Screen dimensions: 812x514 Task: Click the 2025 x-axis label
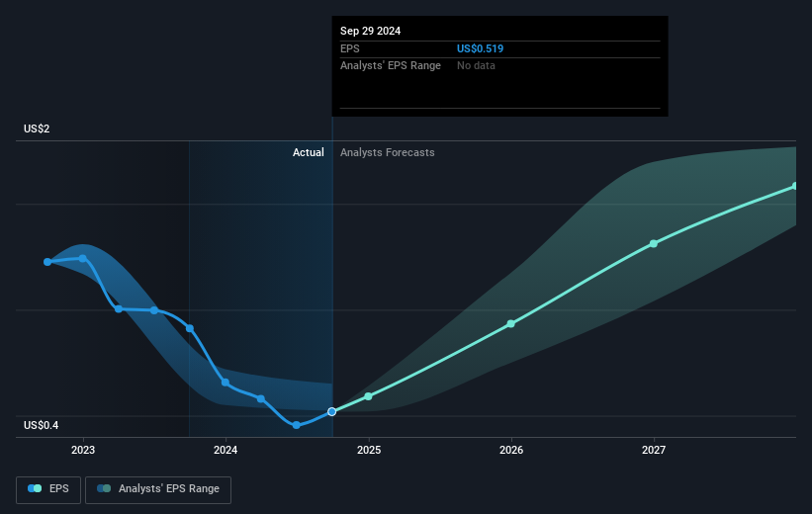[369, 450]
